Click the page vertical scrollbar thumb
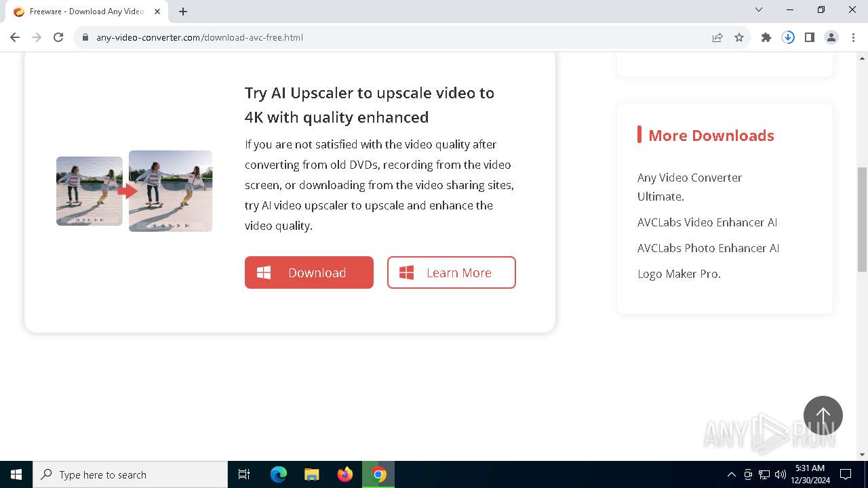The height and width of the screenshot is (488, 868). pyautogui.click(x=862, y=219)
